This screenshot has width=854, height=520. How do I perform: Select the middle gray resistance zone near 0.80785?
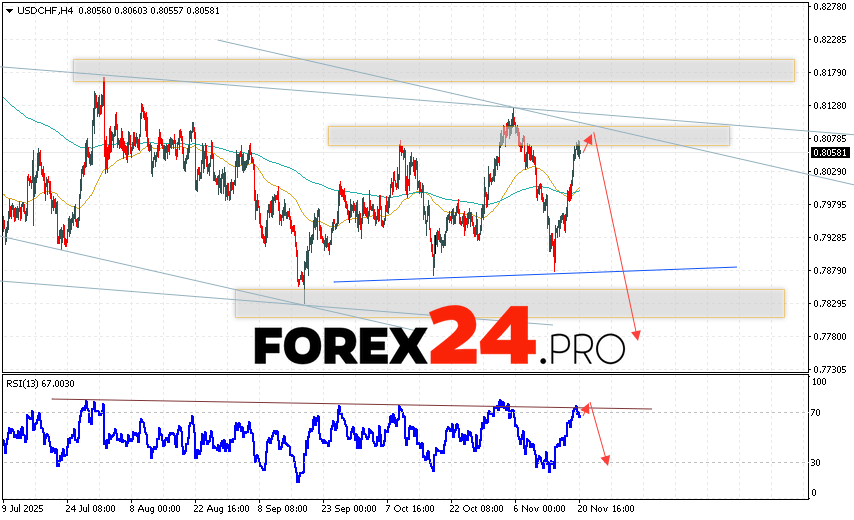[x=528, y=135]
